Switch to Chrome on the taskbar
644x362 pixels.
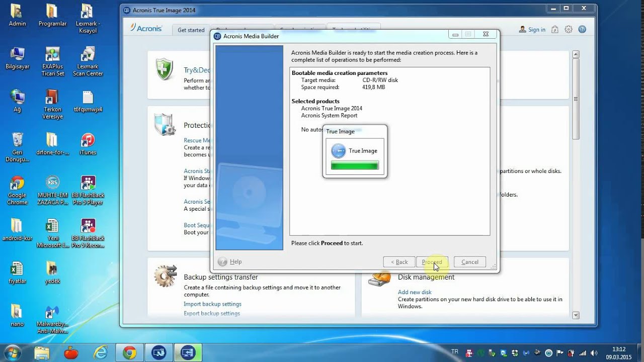click(129, 353)
